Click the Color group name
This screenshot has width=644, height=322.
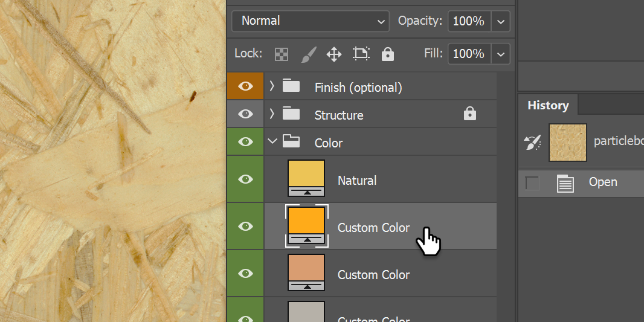pyautogui.click(x=329, y=143)
